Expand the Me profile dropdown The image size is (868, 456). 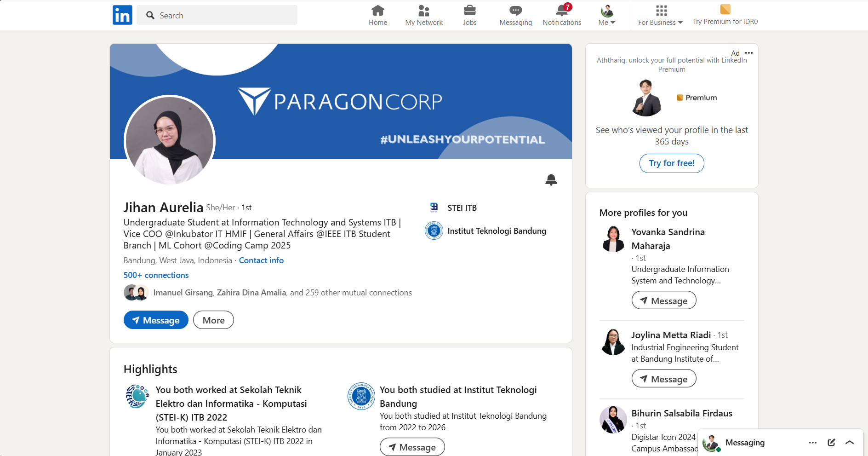click(x=607, y=15)
